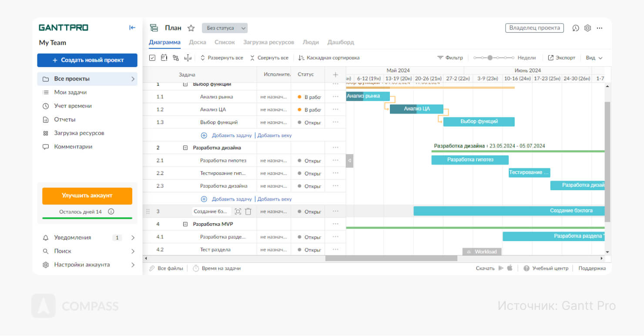Click Свернуть все to collapse all tasks
644x336 pixels.
[x=269, y=58]
